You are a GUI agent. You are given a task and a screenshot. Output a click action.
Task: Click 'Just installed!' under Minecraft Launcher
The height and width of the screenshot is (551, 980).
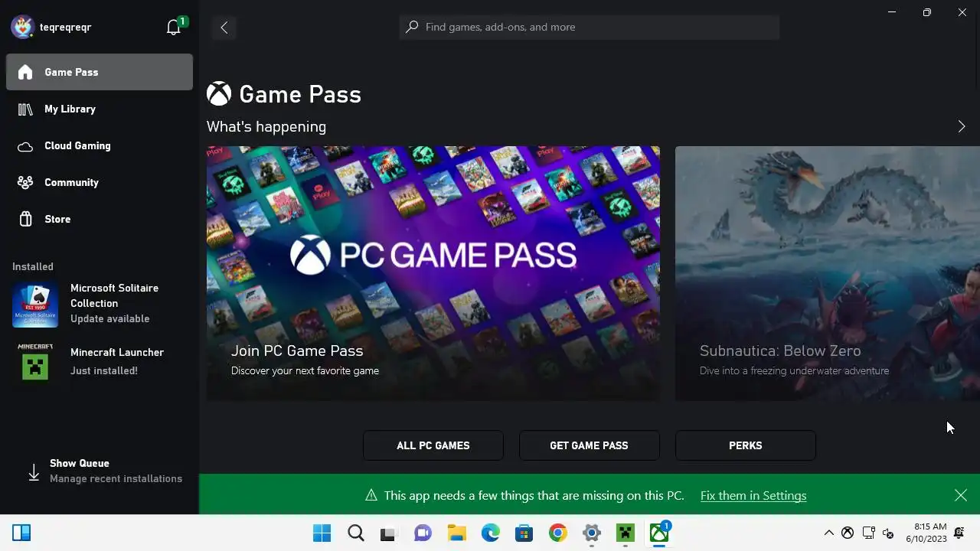tap(104, 370)
